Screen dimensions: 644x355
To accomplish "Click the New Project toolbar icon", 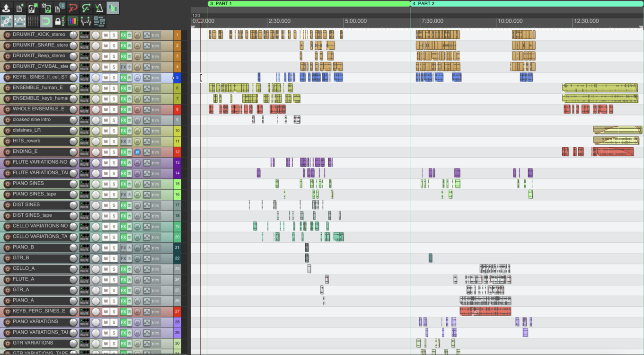I will (x=19, y=8).
